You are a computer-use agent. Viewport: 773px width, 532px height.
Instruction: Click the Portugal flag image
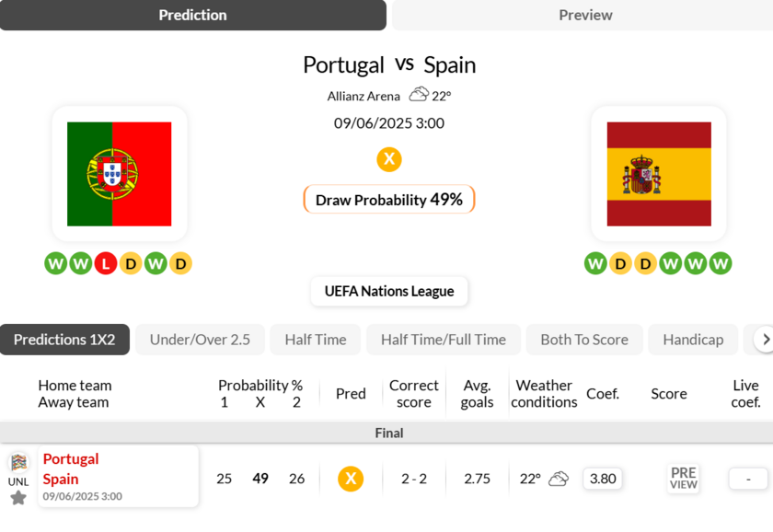click(x=120, y=174)
